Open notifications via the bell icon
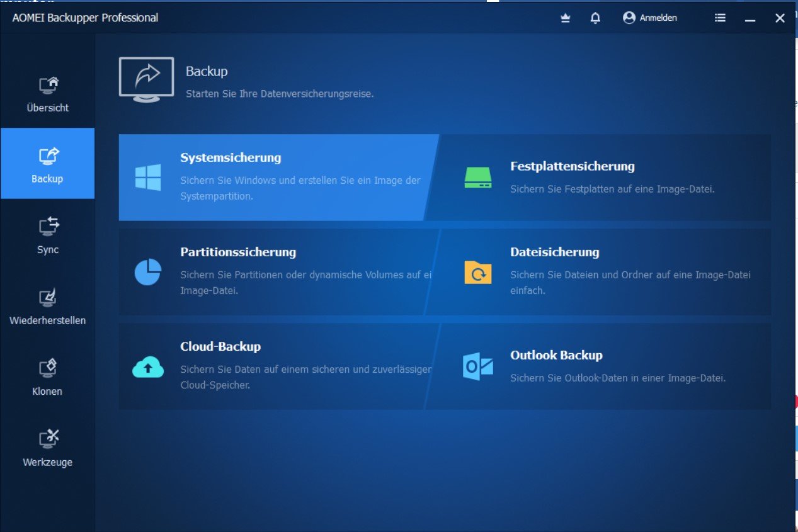This screenshot has width=798, height=532. tap(595, 18)
